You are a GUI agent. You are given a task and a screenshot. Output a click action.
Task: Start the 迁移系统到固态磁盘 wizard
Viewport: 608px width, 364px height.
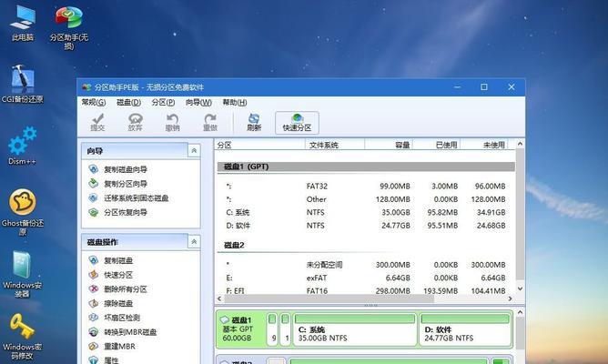136,197
